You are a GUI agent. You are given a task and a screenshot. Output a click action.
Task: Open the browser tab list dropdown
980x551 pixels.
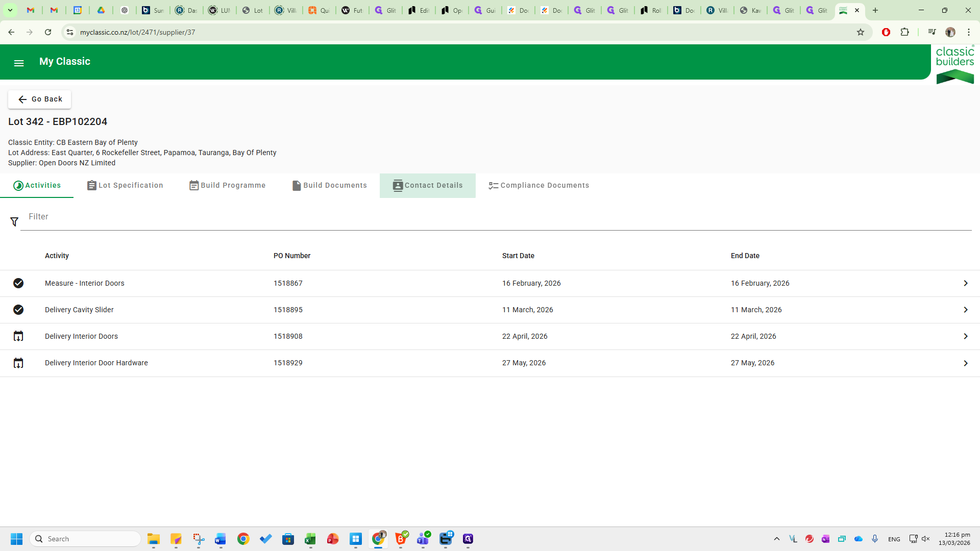(10, 10)
